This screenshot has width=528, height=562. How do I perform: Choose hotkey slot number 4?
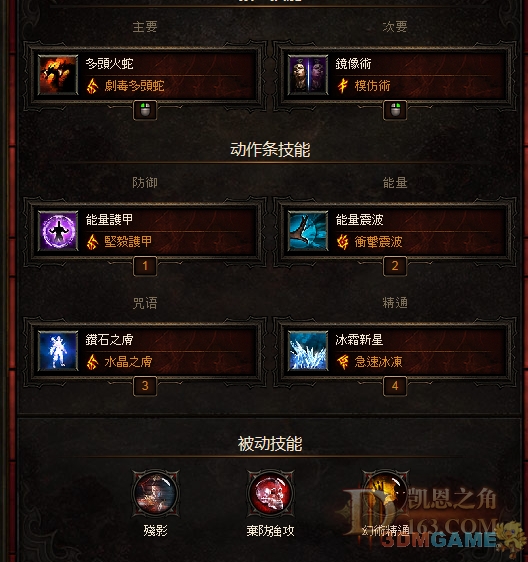pyautogui.click(x=395, y=386)
